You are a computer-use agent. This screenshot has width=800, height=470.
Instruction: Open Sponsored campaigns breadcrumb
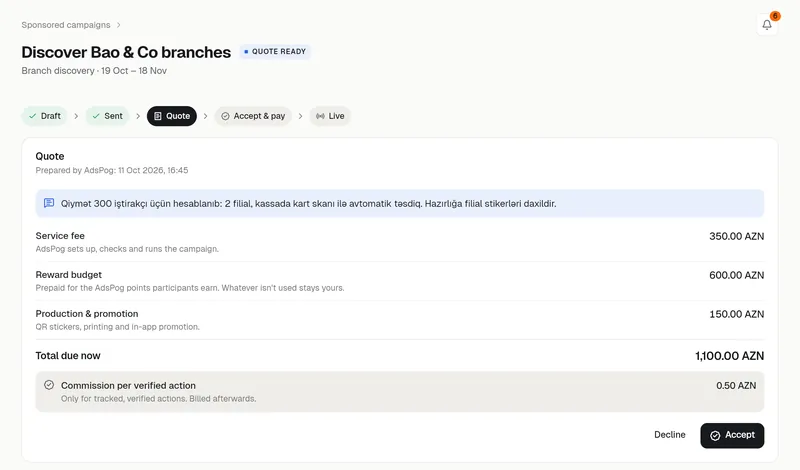pos(66,25)
